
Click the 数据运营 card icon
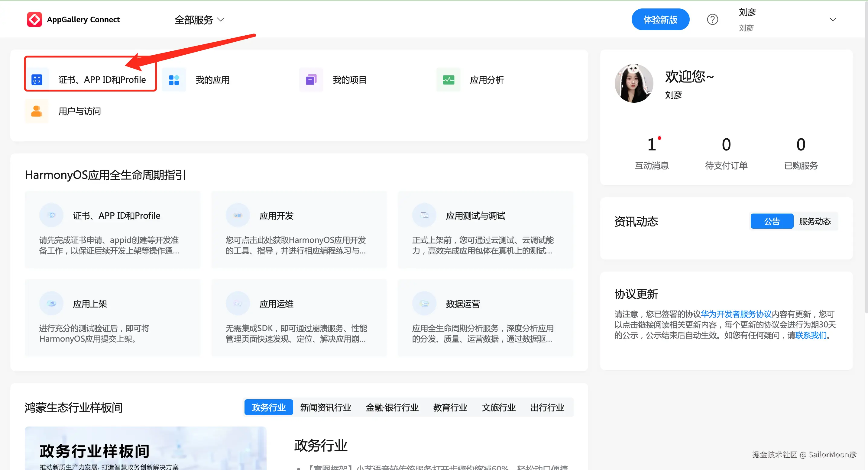424,303
